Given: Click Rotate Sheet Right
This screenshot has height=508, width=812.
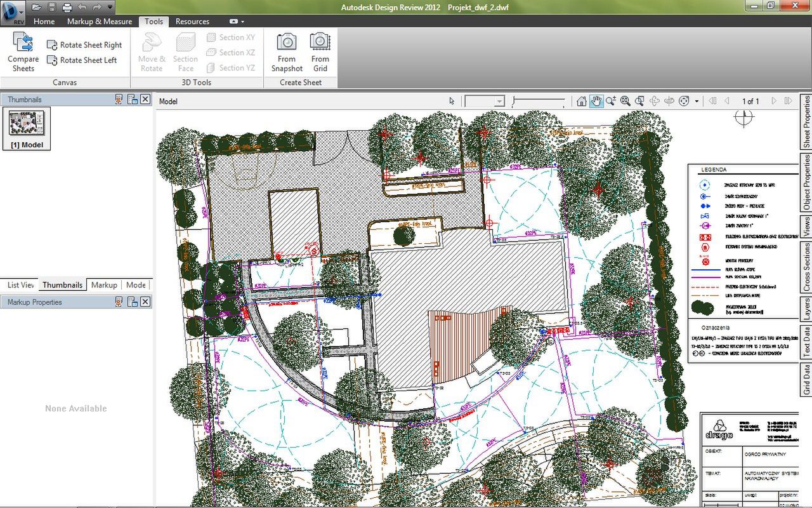Looking at the screenshot, I should tap(84, 45).
